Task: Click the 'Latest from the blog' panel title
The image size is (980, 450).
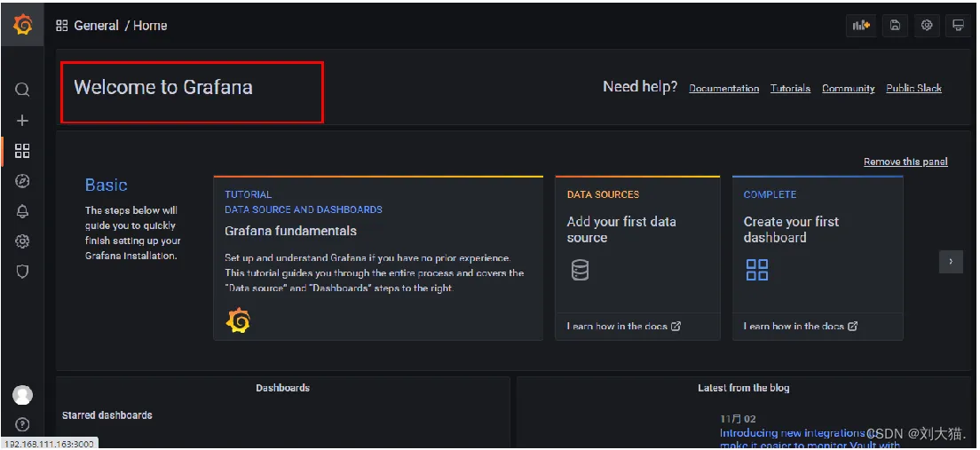Action: tap(744, 388)
